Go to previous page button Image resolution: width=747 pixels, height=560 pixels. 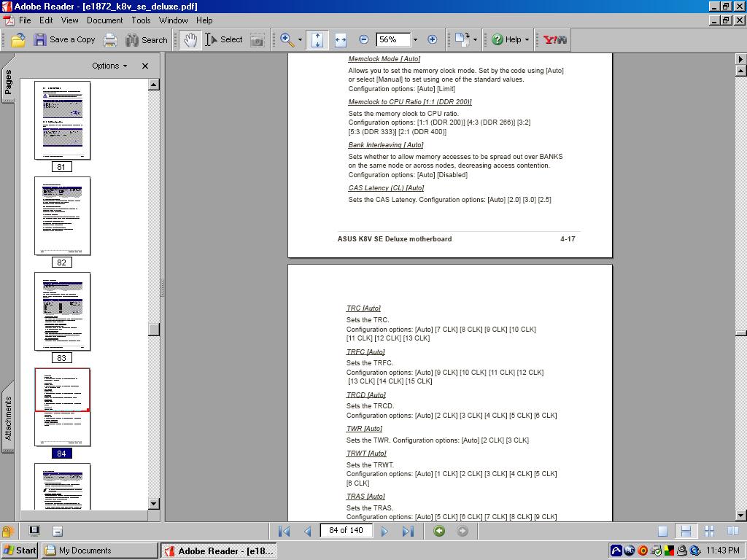[308, 531]
